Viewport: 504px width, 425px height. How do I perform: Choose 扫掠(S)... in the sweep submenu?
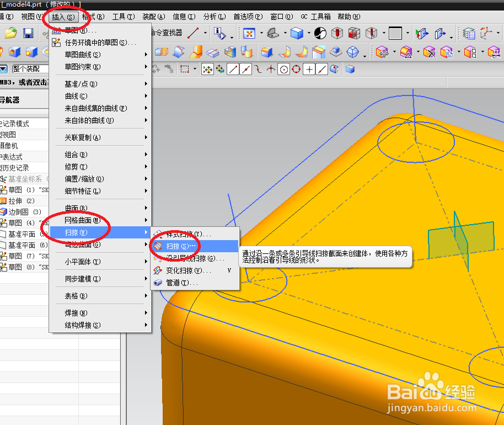point(195,246)
